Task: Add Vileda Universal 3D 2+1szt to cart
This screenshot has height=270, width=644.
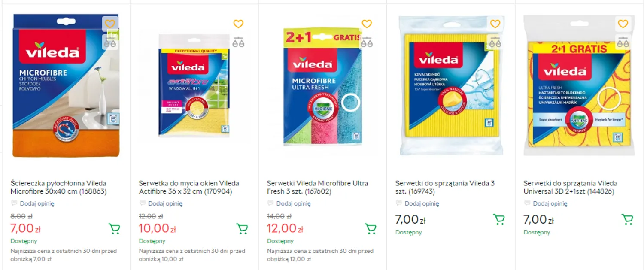Action: click(627, 220)
